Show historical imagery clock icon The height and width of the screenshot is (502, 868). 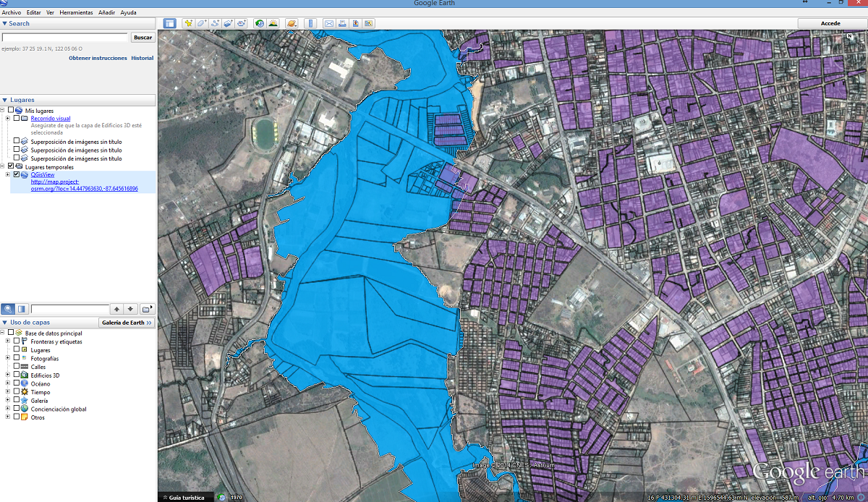(x=260, y=24)
